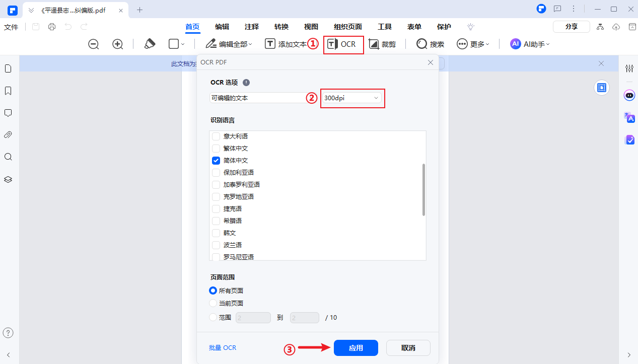Select the 当前页面 page range option

point(213,303)
